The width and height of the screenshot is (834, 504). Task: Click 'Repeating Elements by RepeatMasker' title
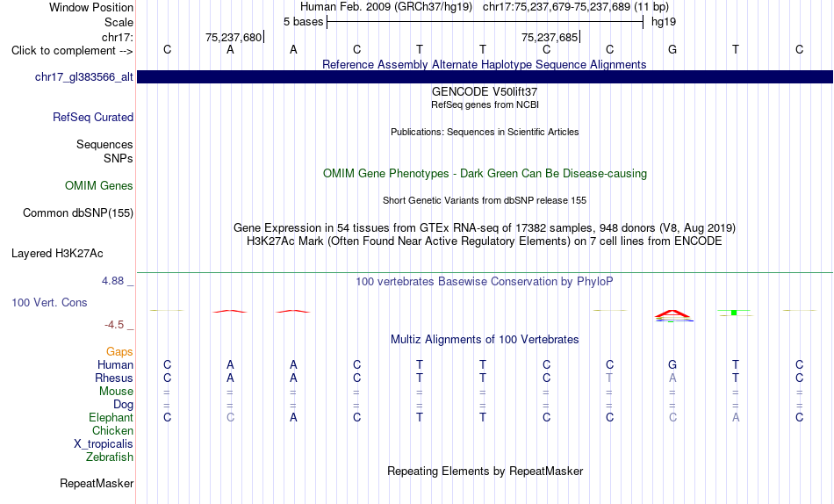(x=485, y=472)
